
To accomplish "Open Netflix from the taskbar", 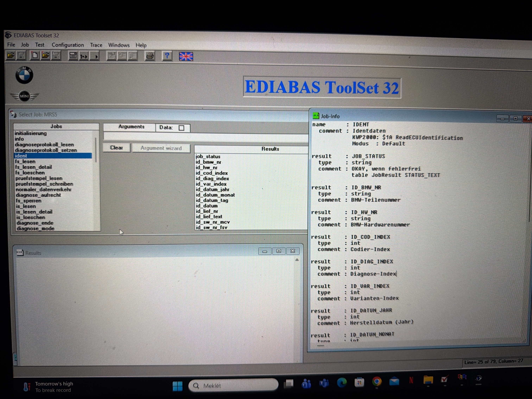I will pos(411,380).
